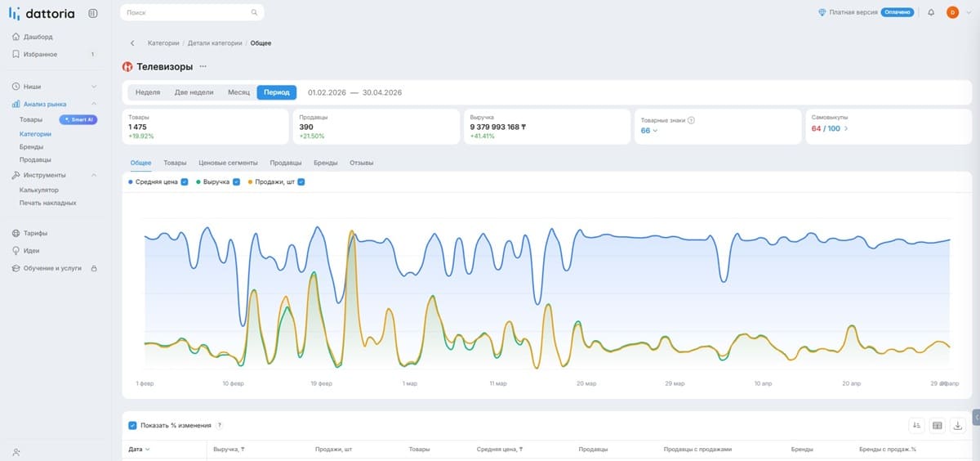Switch to the Бренды tab
Image resolution: width=980 pixels, height=461 pixels.
click(x=326, y=163)
